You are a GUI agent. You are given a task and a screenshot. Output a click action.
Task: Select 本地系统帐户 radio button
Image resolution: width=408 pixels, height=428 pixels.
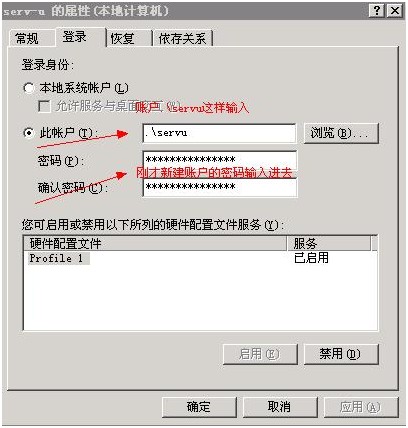coord(29,88)
